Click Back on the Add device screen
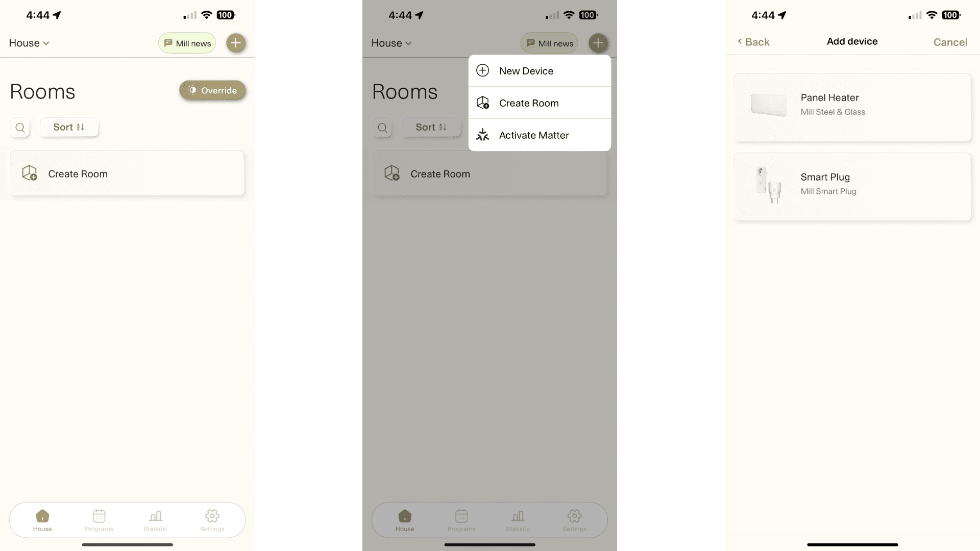This screenshot has width=980, height=551. click(x=753, y=42)
